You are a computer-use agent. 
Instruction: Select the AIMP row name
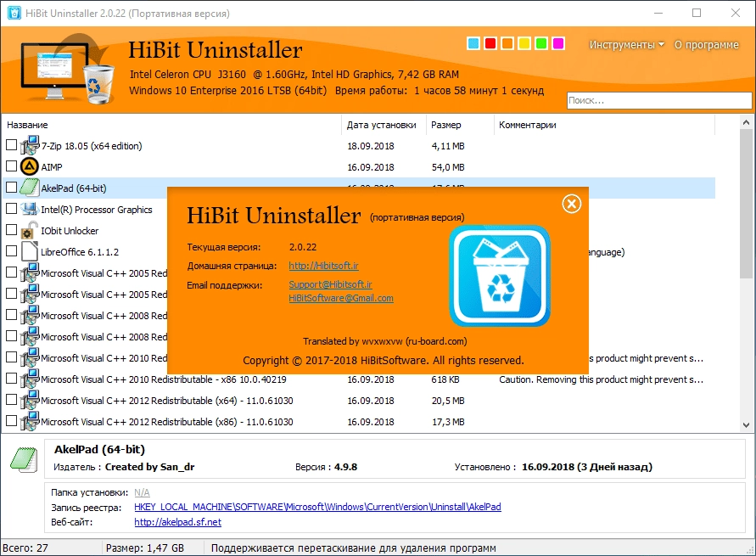[x=52, y=167]
